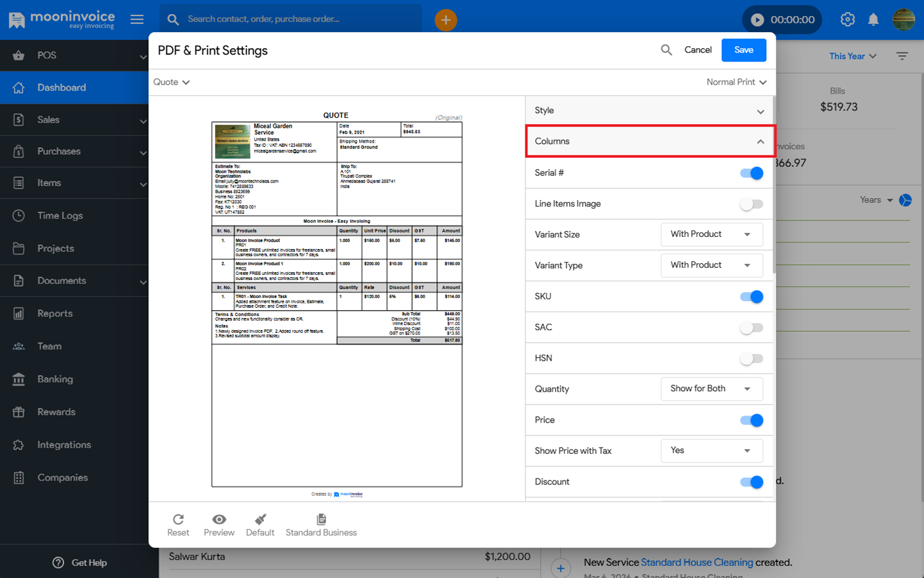Viewport: 924px width, 578px height.
Task: Open the notifications bell
Action: pos(873,20)
